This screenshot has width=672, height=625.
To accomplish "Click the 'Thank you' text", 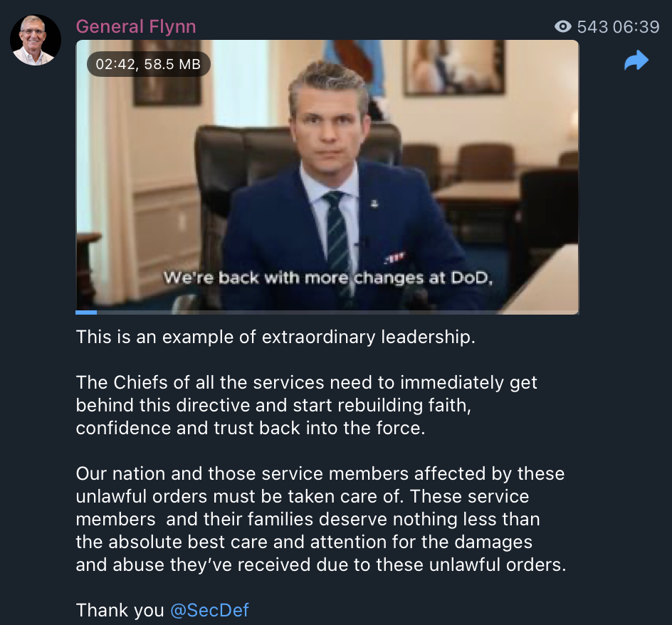I will point(120,610).
